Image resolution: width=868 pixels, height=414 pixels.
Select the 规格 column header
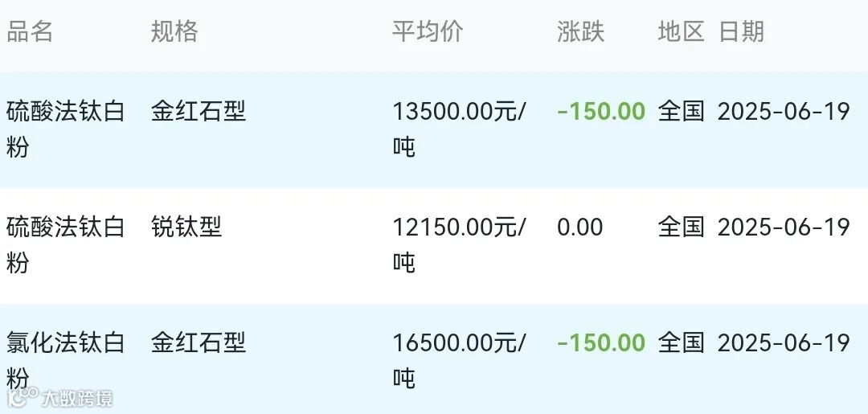coord(174,32)
